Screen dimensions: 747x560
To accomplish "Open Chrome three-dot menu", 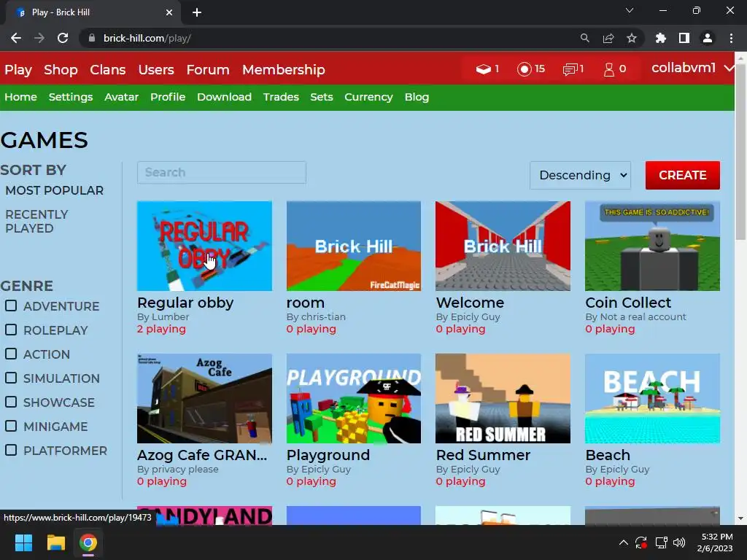I will pos(731,38).
